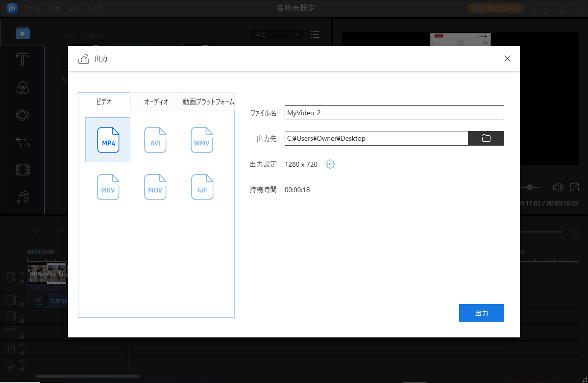The image size is (588, 383).
Task: Click the MyVideo_2 file name field
Action: tap(394, 113)
